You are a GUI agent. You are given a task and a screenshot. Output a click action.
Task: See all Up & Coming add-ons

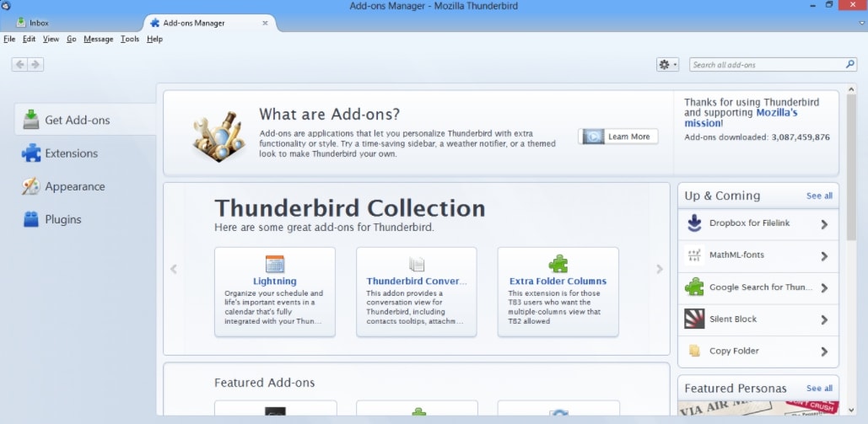click(x=819, y=196)
